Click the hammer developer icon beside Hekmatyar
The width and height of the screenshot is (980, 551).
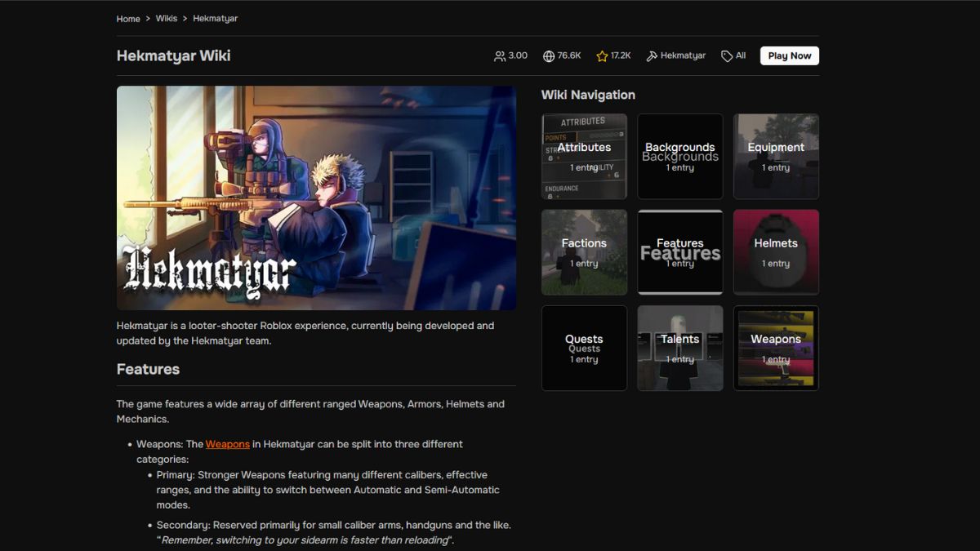point(652,56)
